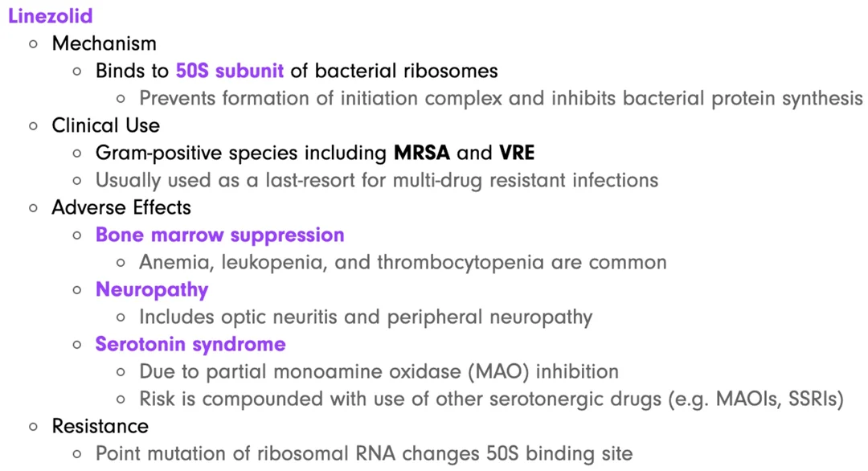Click the bullet beside Resistance
Viewport: 868px width, 471px height.
click(x=33, y=427)
